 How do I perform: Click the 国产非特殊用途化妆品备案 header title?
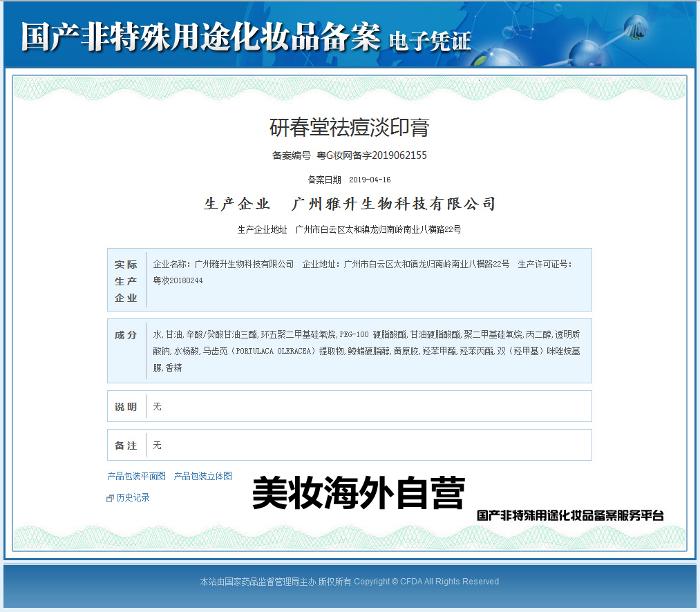(201, 37)
